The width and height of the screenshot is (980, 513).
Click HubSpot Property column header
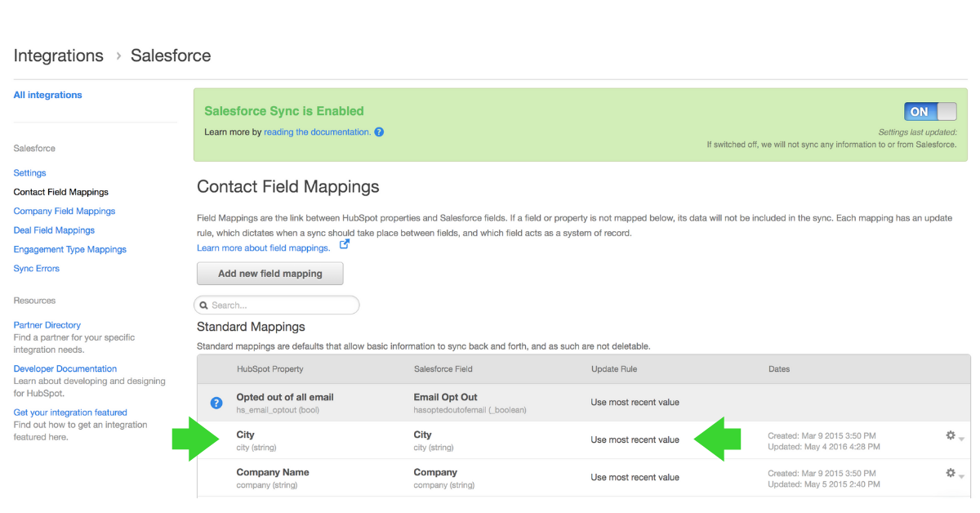[x=269, y=369]
